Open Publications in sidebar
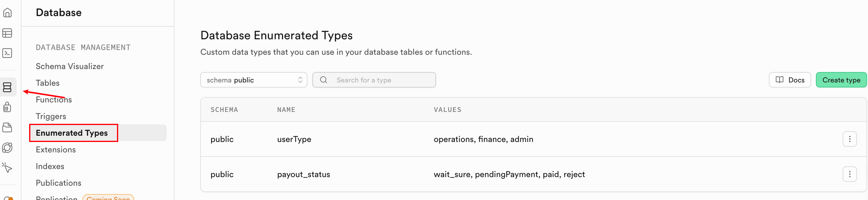The height and width of the screenshot is (200, 868). 58,183
